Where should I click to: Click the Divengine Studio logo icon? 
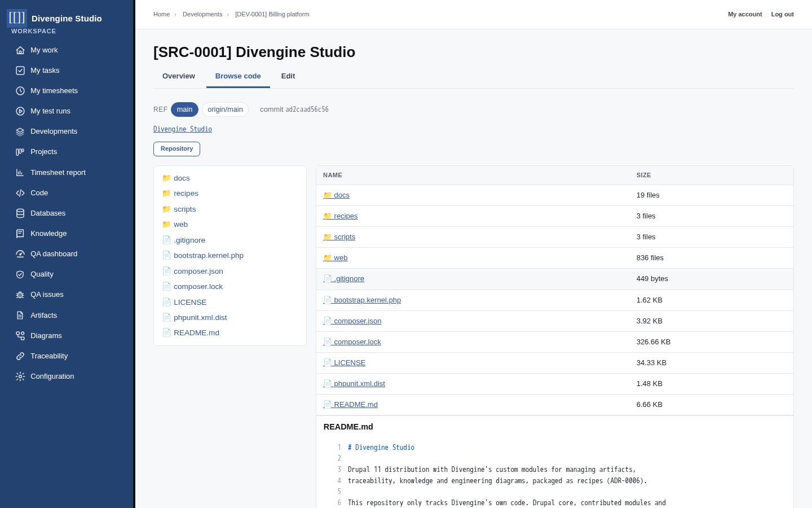17,18
